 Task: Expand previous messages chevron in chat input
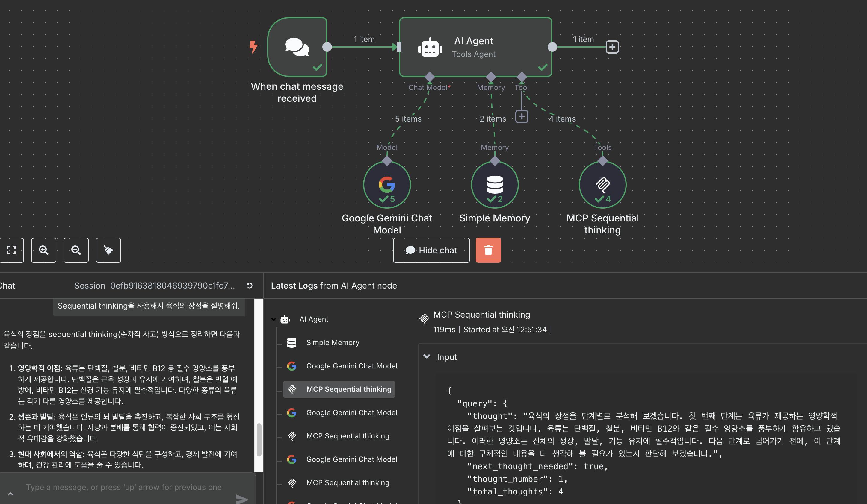[10, 494]
